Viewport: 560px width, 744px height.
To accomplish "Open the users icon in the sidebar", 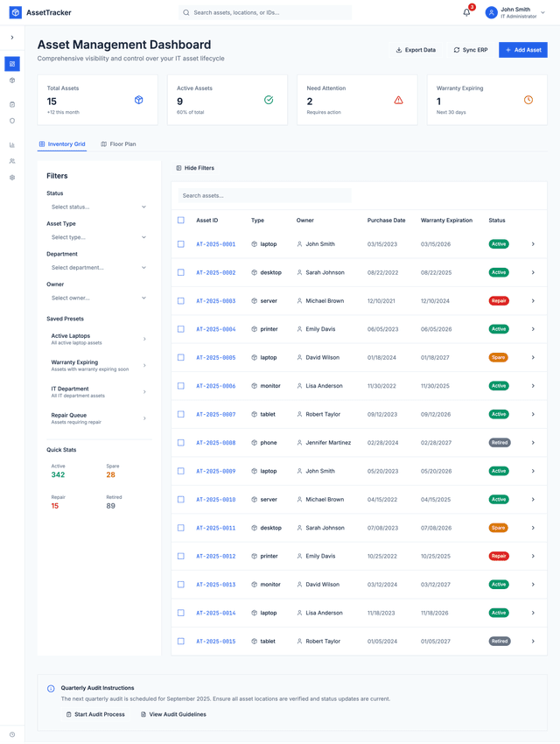I will (12, 161).
